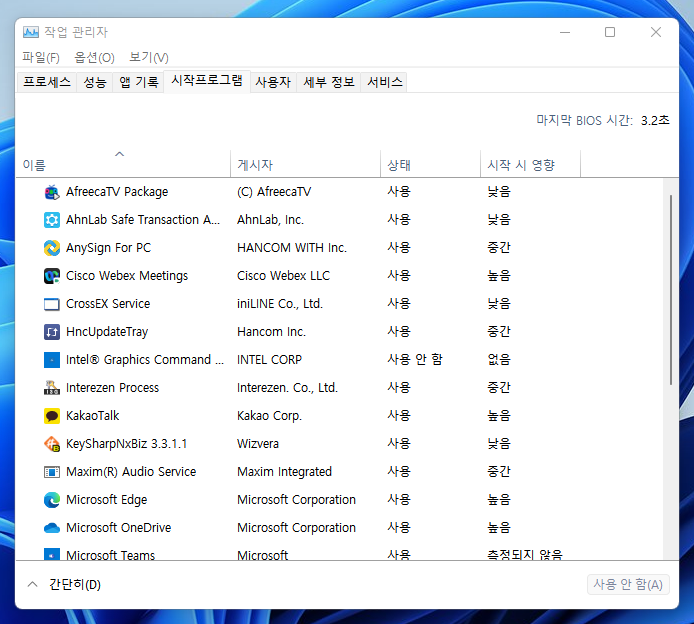Viewport: 694px width, 624px height.
Task: Select Intel® Graphics Command entry
Action: (145, 360)
